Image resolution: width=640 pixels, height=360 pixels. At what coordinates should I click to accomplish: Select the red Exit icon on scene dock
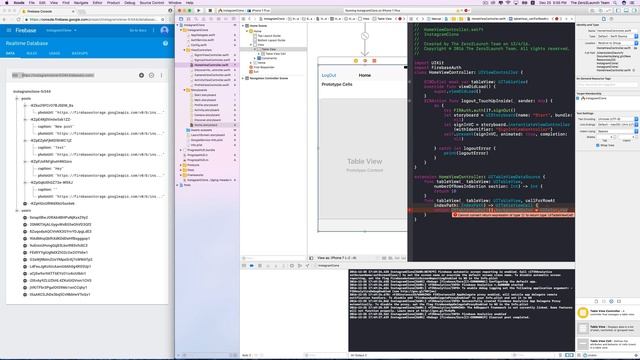[x=374, y=61]
